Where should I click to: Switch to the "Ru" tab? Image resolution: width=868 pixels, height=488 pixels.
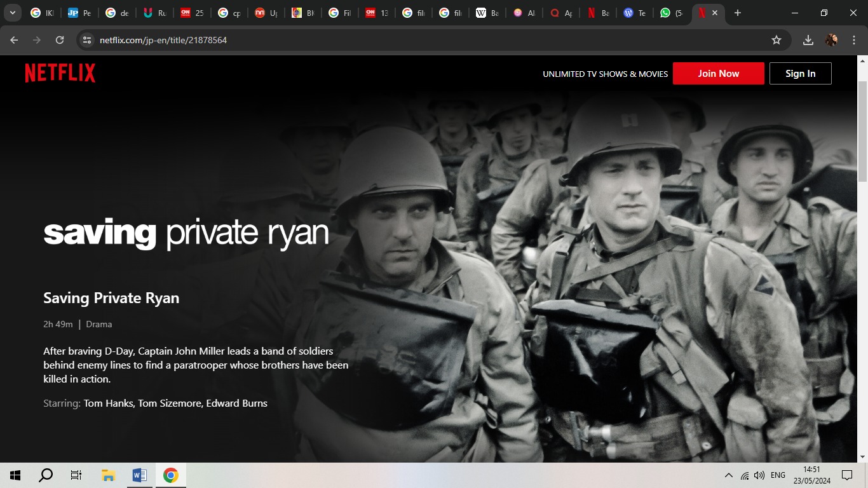(154, 13)
